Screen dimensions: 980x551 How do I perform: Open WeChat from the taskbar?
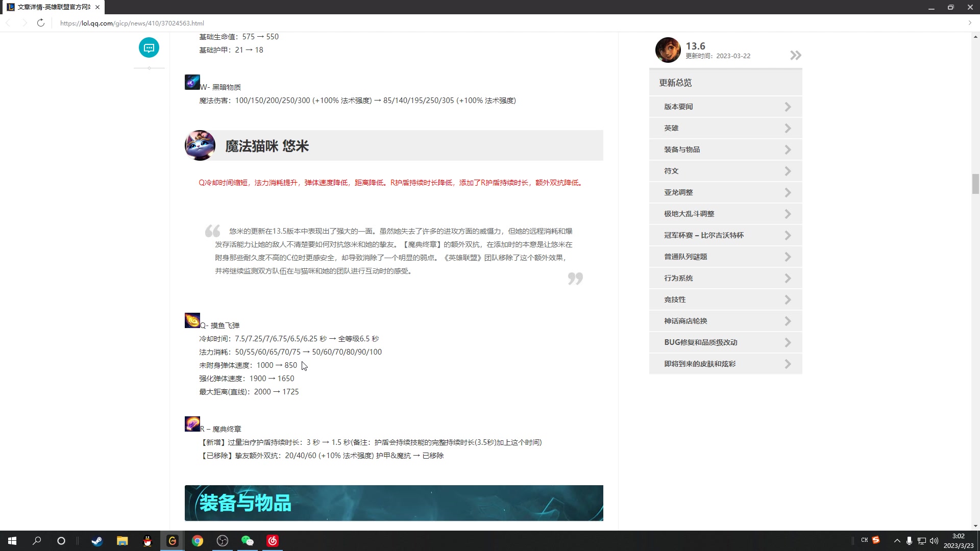[x=248, y=541]
